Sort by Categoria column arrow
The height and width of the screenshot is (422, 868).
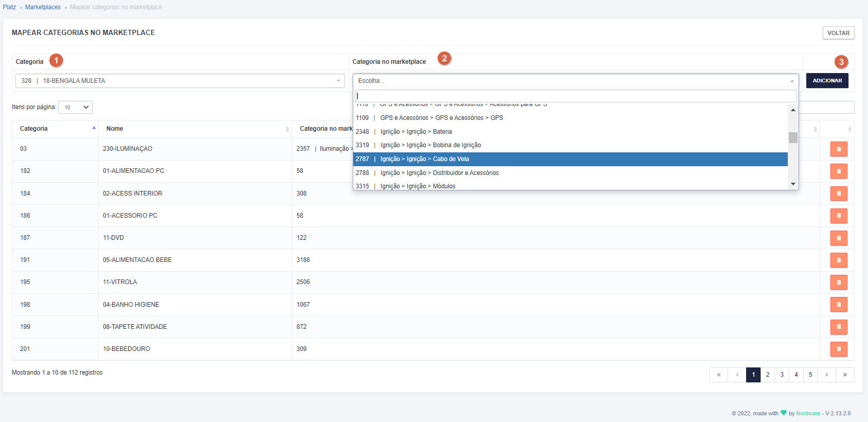(x=94, y=128)
